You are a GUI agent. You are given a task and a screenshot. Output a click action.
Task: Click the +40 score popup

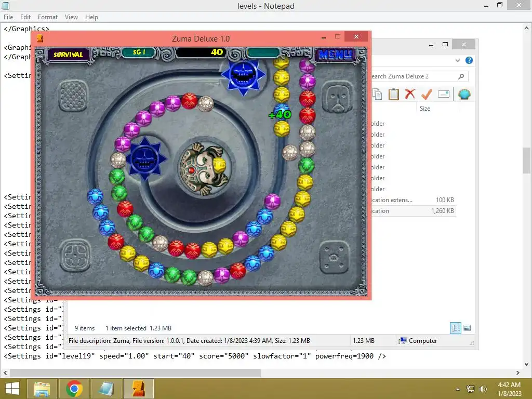(280, 115)
